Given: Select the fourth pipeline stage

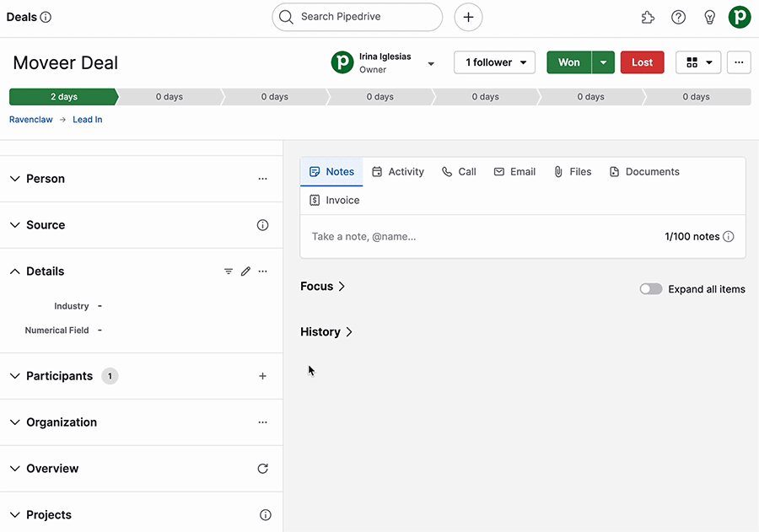Looking at the screenshot, I should pyautogui.click(x=380, y=97).
